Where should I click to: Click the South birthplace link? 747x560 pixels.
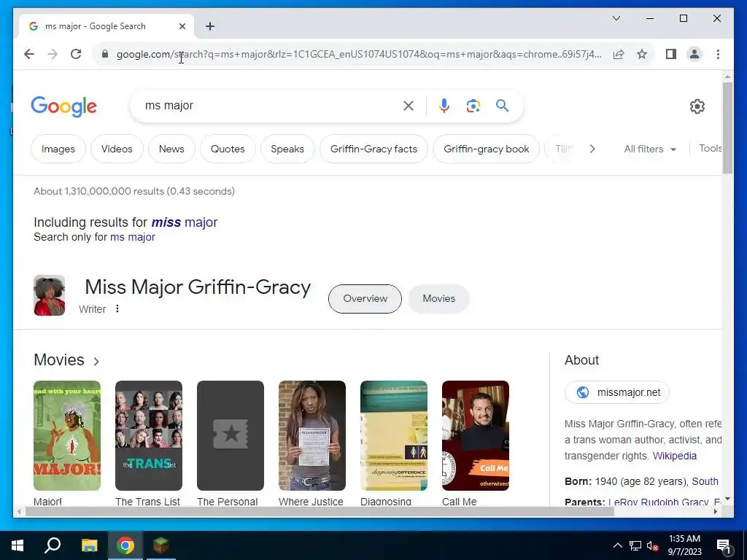[x=705, y=481]
